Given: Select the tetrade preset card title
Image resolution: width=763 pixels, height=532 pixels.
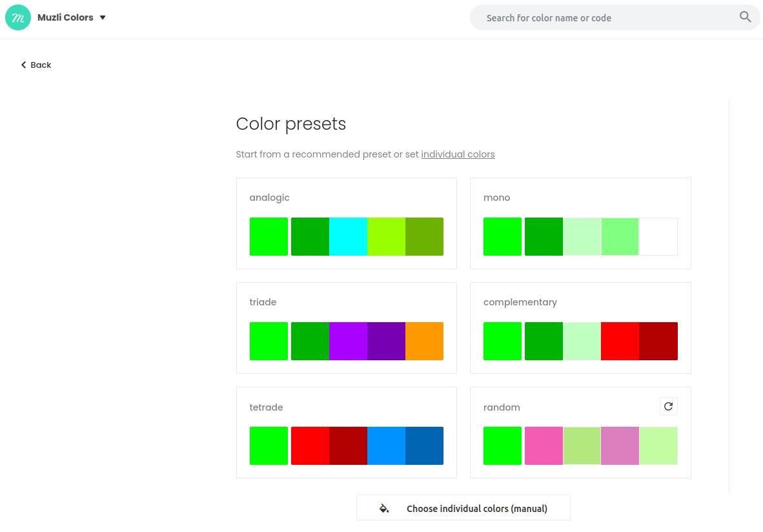Looking at the screenshot, I should (266, 407).
